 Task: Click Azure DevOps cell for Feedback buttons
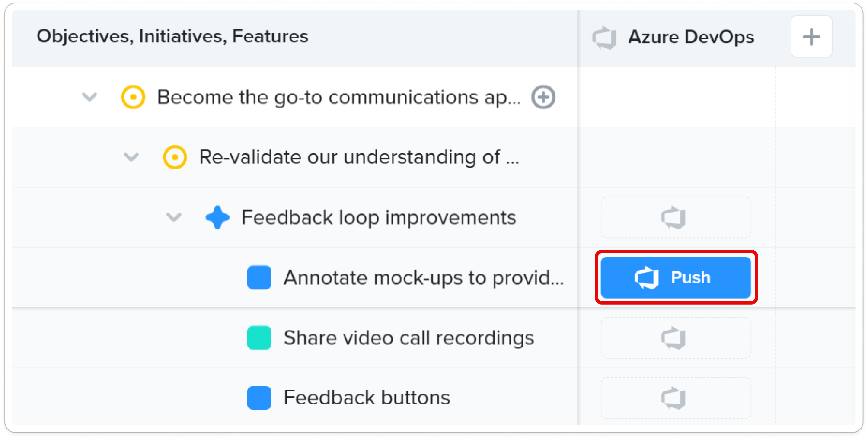676,398
